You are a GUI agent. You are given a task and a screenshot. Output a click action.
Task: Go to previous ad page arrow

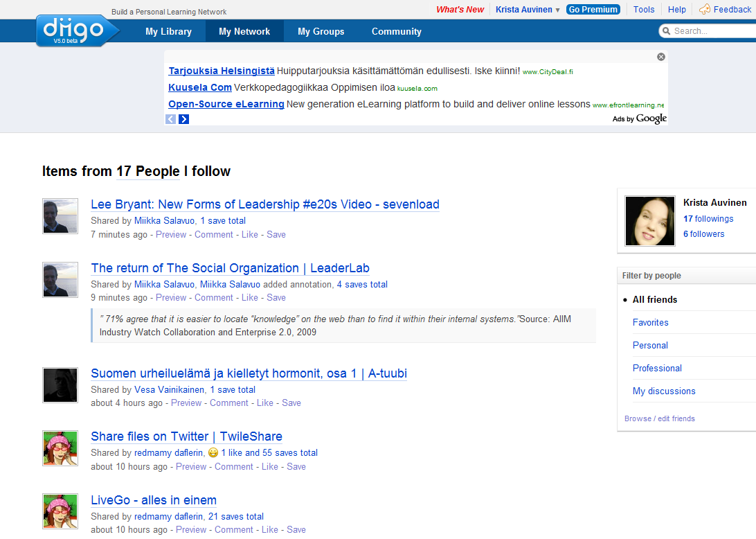point(171,119)
